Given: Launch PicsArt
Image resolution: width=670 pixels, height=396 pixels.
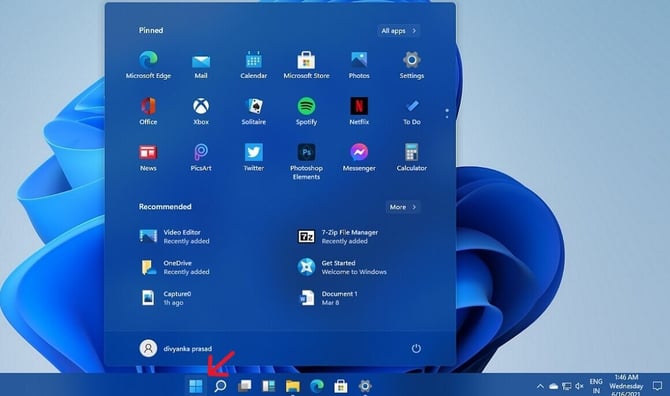Looking at the screenshot, I should [201, 157].
